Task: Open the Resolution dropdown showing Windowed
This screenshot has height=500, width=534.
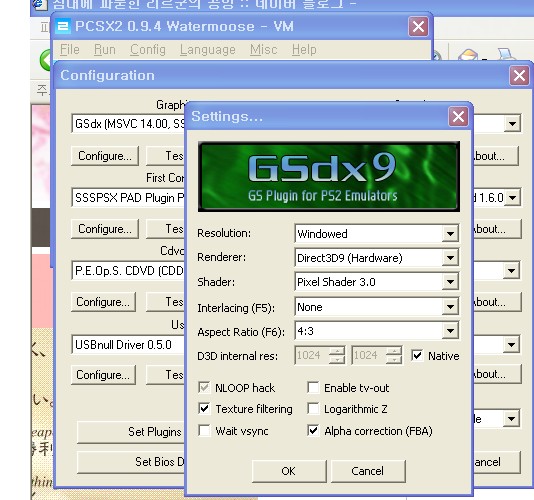Action: point(376,234)
